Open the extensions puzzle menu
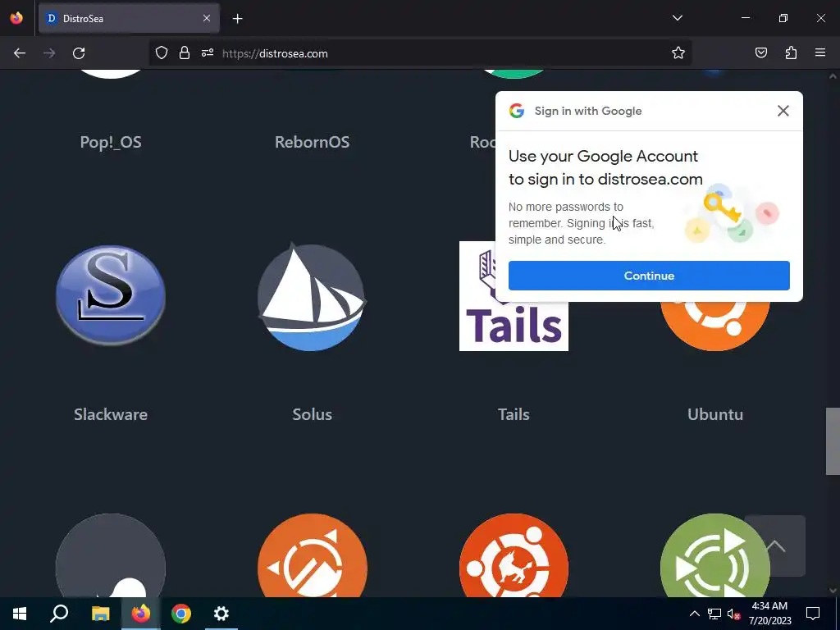The width and height of the screenshot is (840, 630). (791, 53)
